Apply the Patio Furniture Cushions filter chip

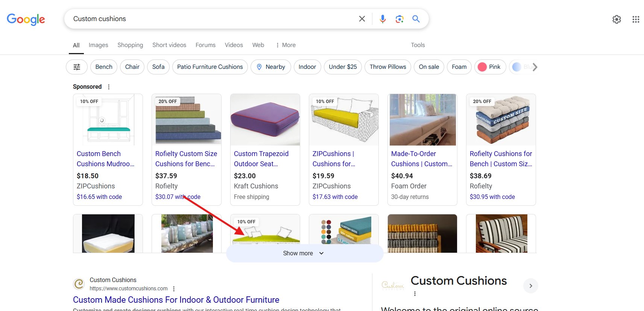[x=210, y=67]
